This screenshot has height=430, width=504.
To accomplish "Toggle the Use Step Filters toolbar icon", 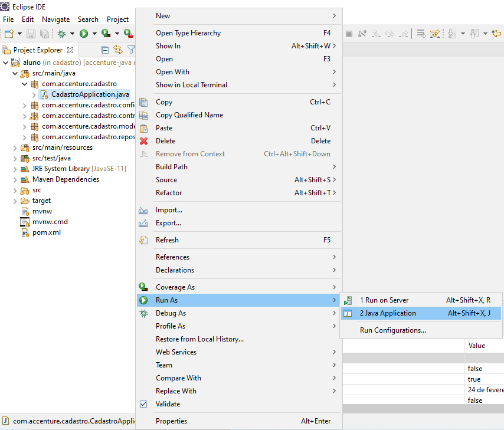I will 435,34.
